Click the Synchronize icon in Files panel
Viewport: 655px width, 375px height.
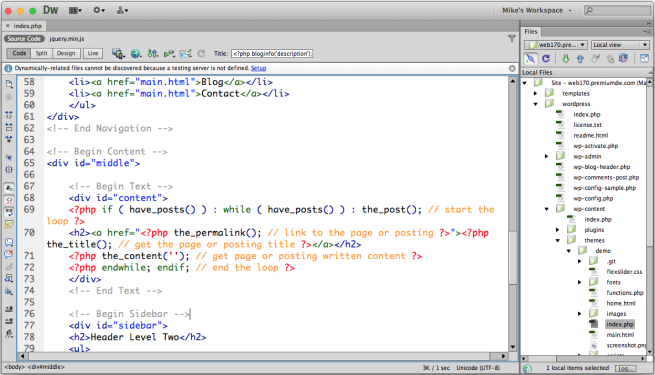tap(623, 58)
